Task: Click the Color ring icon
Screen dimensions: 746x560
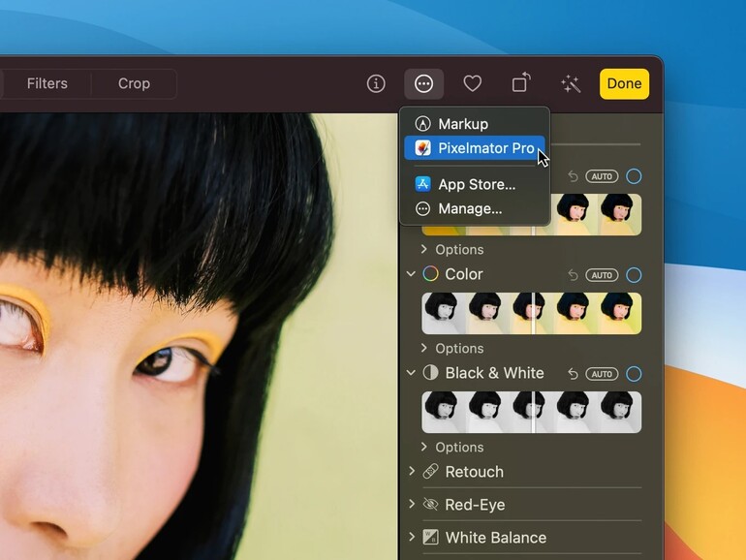Action: coord(430,274)
